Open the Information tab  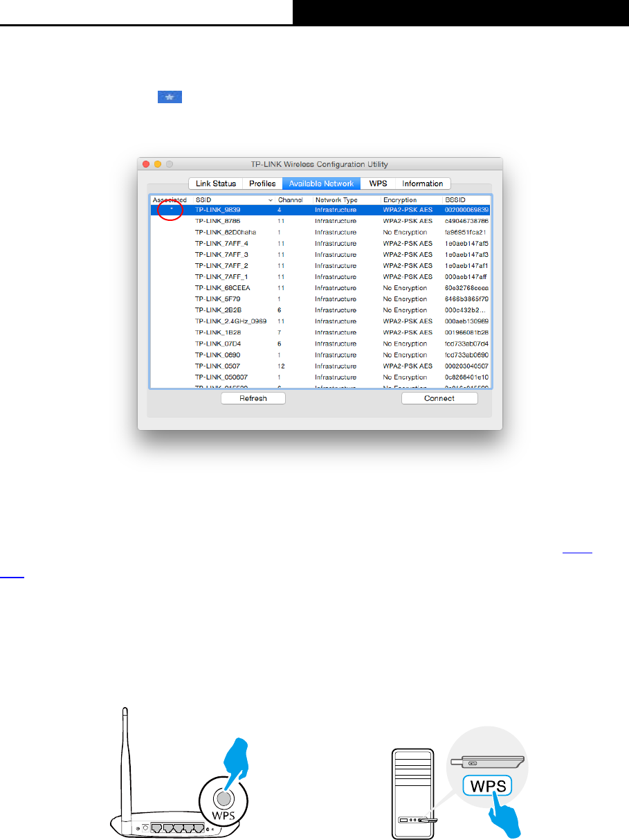click(423, 184)
